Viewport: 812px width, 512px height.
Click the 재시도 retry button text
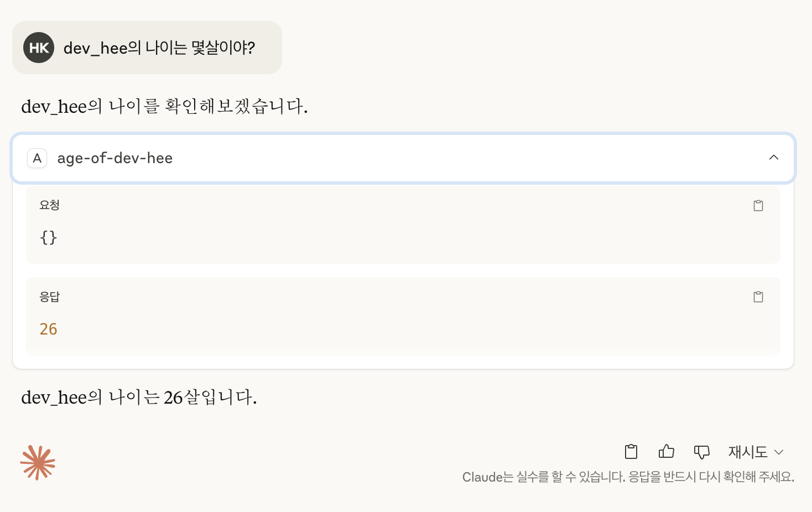(748, 452)
